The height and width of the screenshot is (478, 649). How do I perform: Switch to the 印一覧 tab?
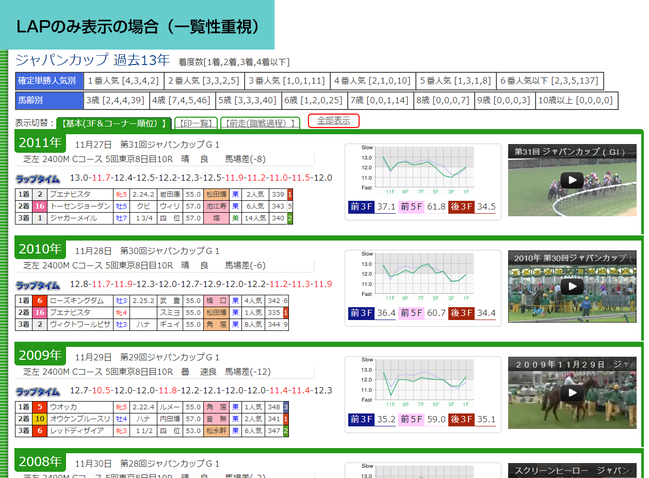coord(196,123)
